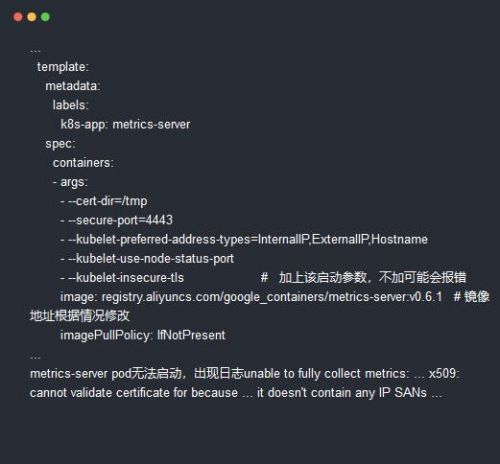Click the red close dot

coord(18,17)
